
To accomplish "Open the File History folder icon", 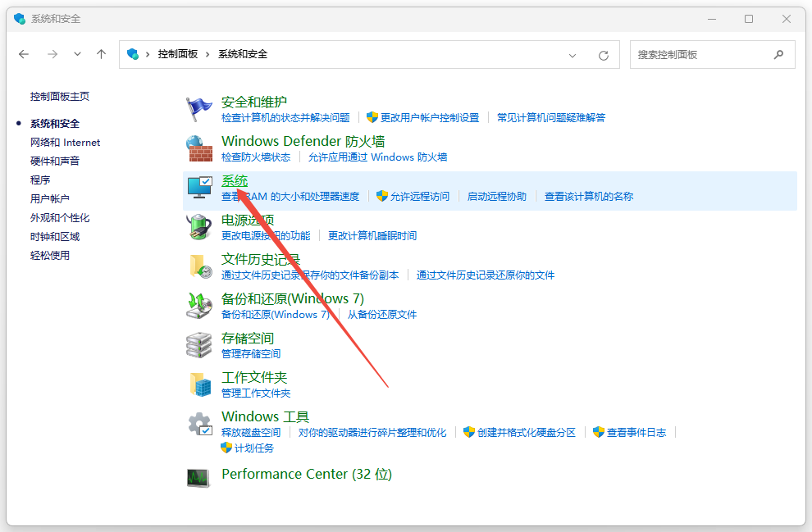I will pyautogui.click(x=200, y=266).
